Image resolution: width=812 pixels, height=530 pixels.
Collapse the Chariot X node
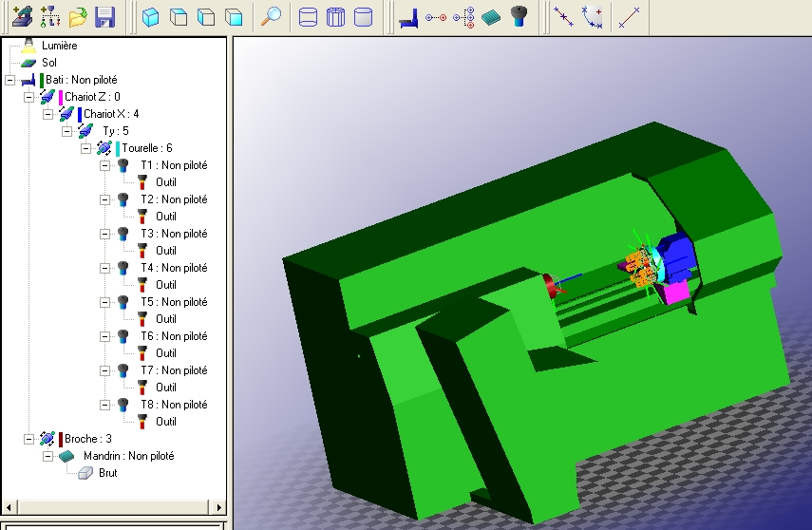(x=48, y=114)
